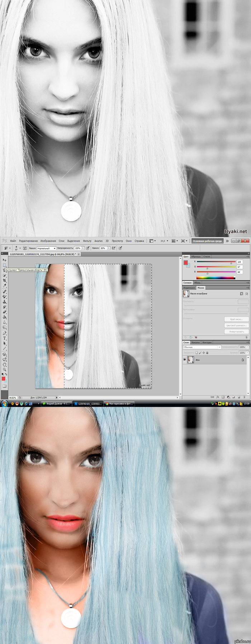Toggle Quick Mask mode in toolbox
This screenshot has height=644, width=251.
pos(4,386)
